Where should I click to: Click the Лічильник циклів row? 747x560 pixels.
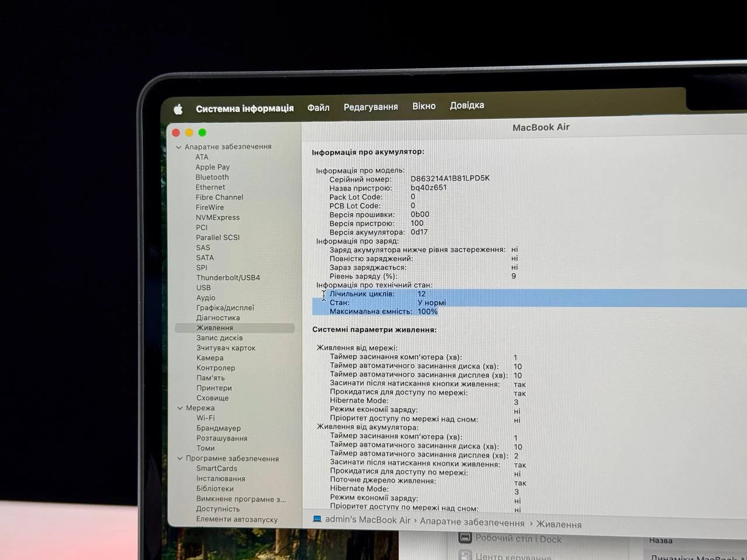(x=529, y=293)
